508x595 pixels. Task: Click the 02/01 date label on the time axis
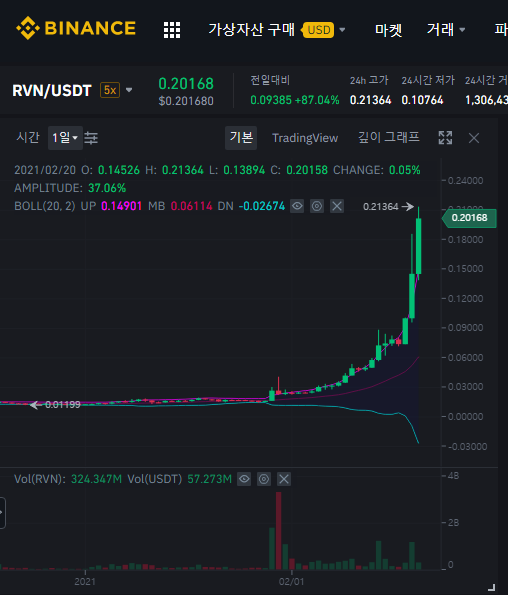click(291, 581)
